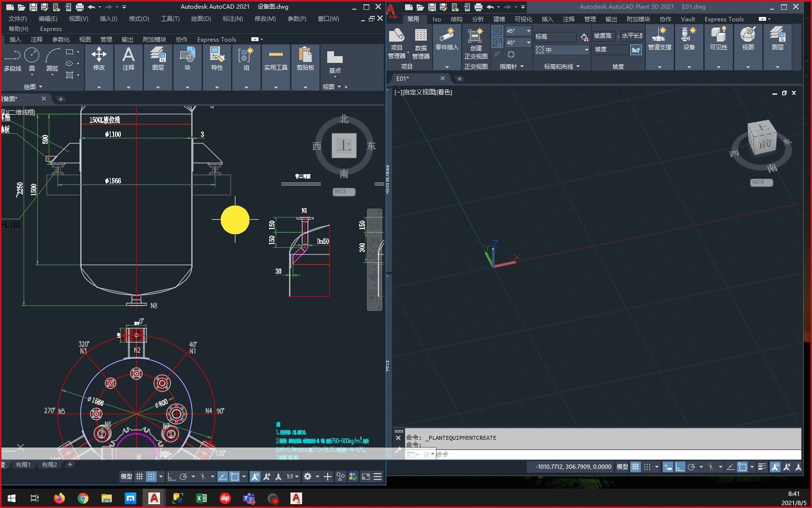
Task: Click Plant 3D viewport label [自定义视图]
Action: (x=419, y=92)
